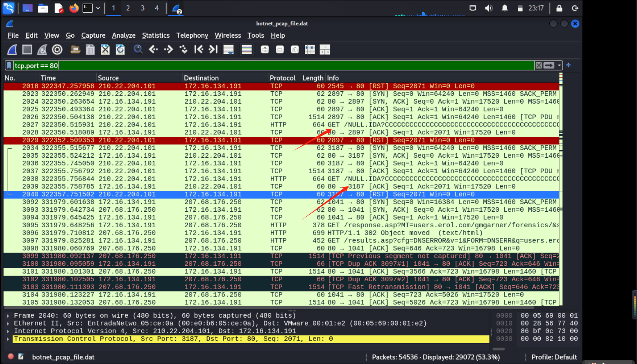Image resolution: width=637 pixels, height=364 pixels.
Task: Click Profile: Default in status bar
Action: [554, 357]
